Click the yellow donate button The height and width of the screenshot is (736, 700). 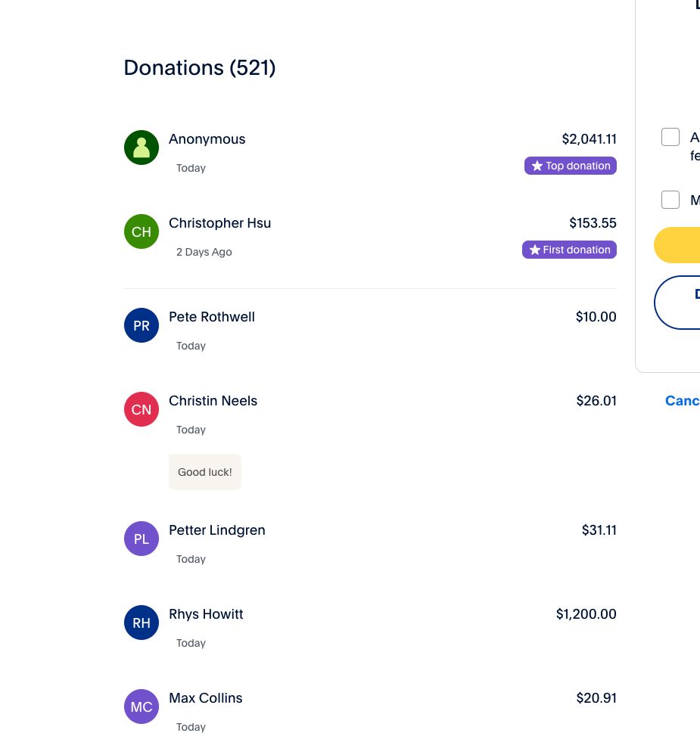tap(677, 245)
